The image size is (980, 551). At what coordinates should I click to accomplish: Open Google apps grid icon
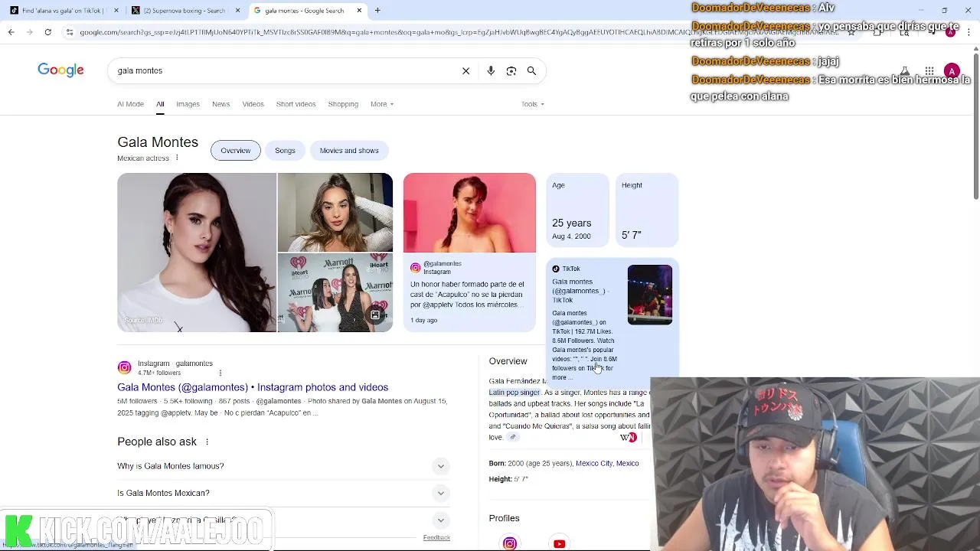pos(929,71)
